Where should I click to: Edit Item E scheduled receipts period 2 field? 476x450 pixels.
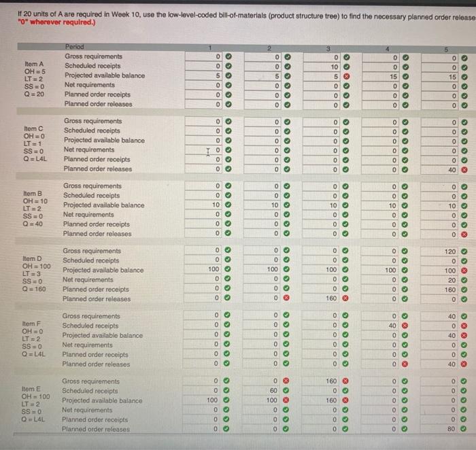coord(260,391)
